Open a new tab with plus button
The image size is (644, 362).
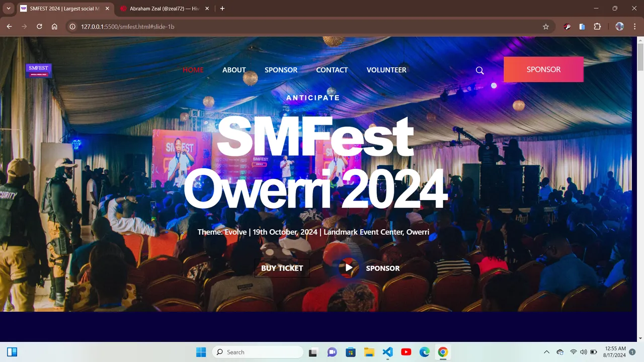(x=222, y=9)
